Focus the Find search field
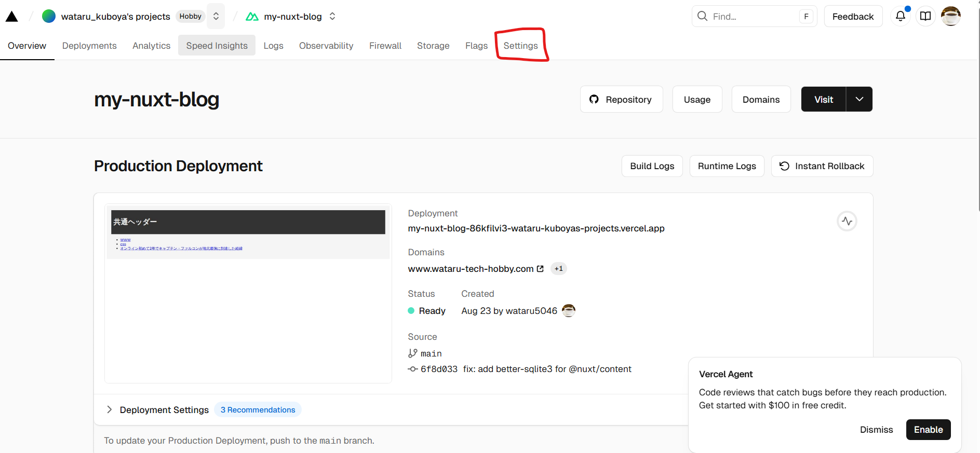This screenshot has width=980, height=453. tap(753, 16)
